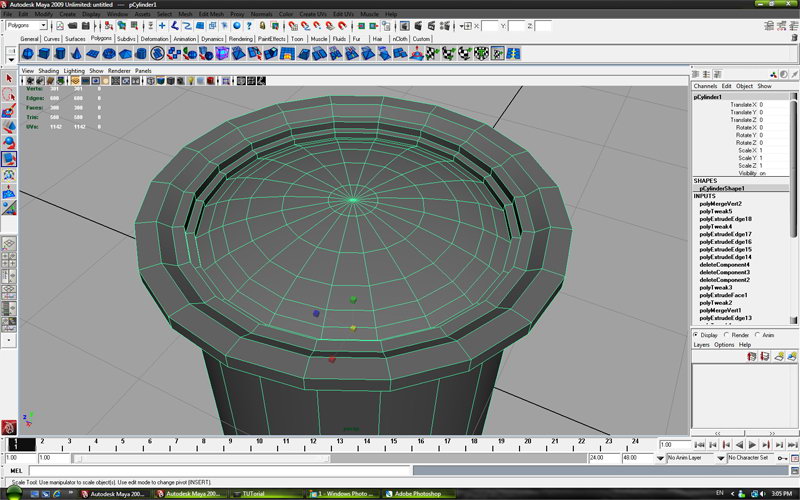Select the Render radio button
800x500 pixels.
726,335
